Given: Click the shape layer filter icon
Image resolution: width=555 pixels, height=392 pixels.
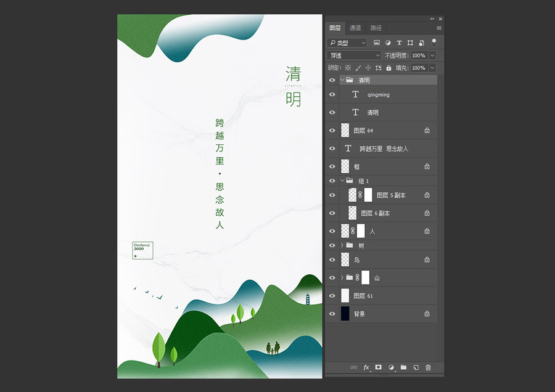Looking at the screenshot, I should [410, 43].
